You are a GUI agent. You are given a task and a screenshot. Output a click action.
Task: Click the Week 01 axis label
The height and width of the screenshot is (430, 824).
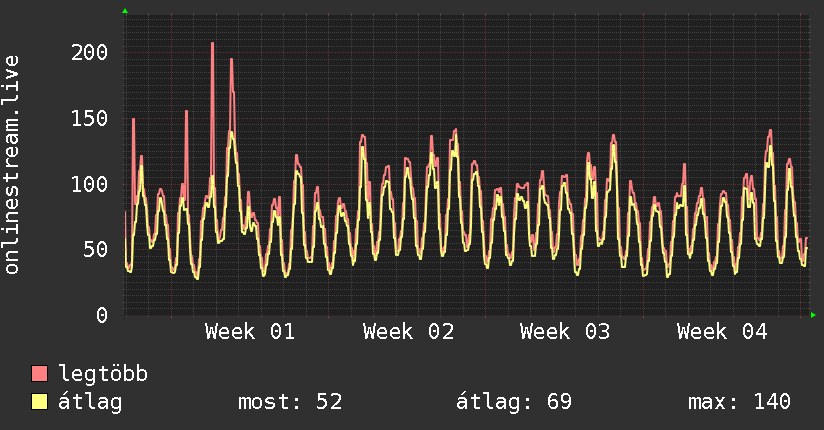point(250,332)
